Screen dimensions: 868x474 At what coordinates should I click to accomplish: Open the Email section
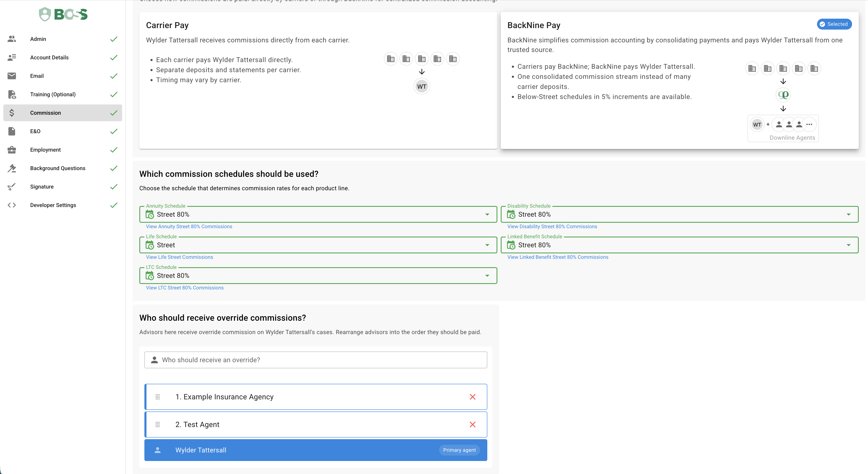[x=63, y=76]
